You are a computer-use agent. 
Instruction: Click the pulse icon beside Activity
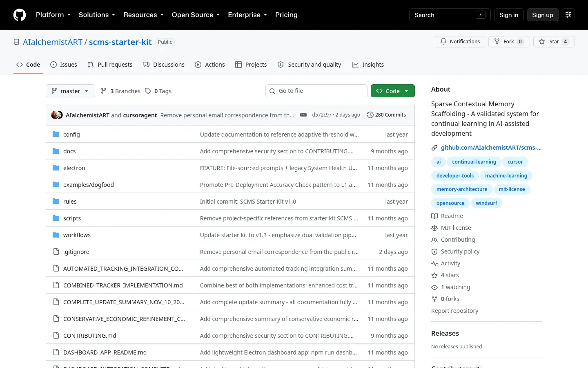click(x=434, y=263)
